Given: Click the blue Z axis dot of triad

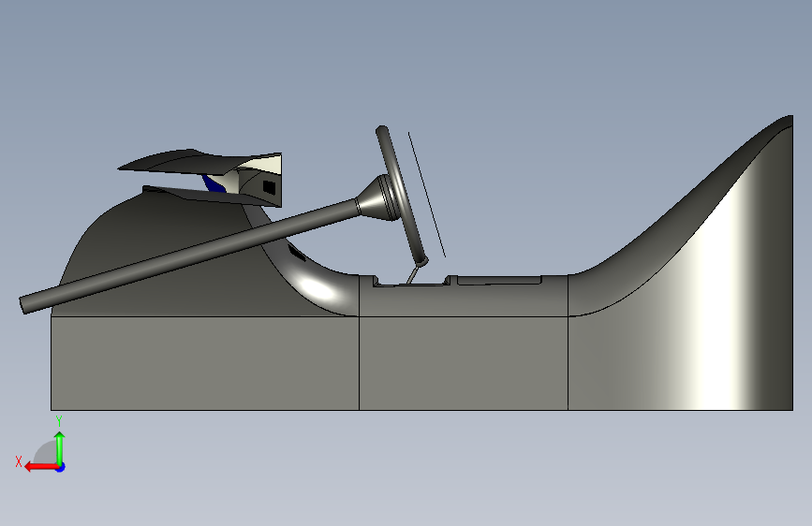Looking at the screenshot, I should point(61,467).
